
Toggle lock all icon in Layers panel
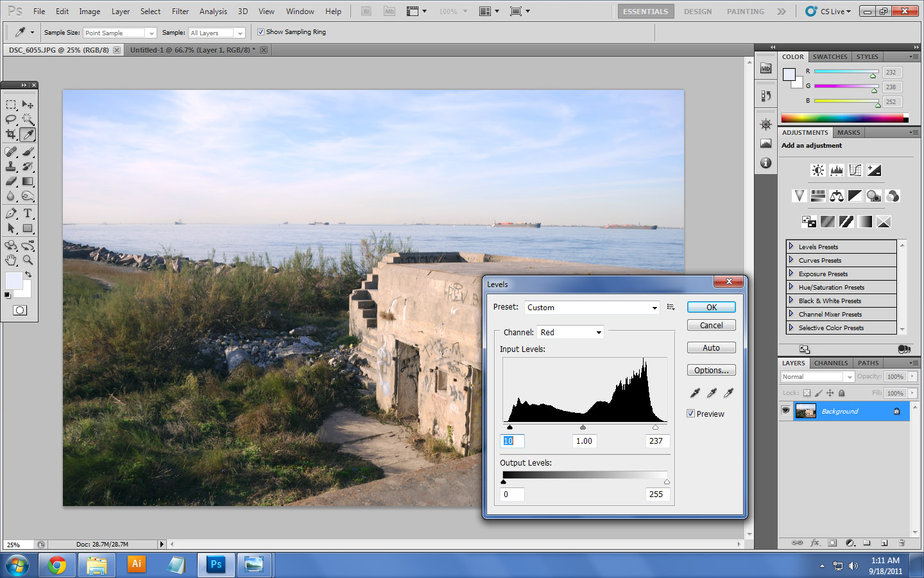click(842, 393)
